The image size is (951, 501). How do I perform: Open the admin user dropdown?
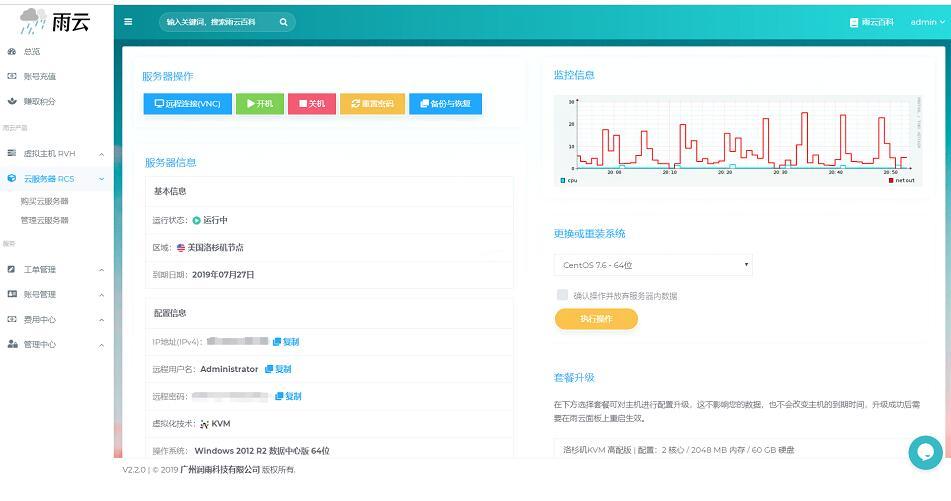pos(927,22)
